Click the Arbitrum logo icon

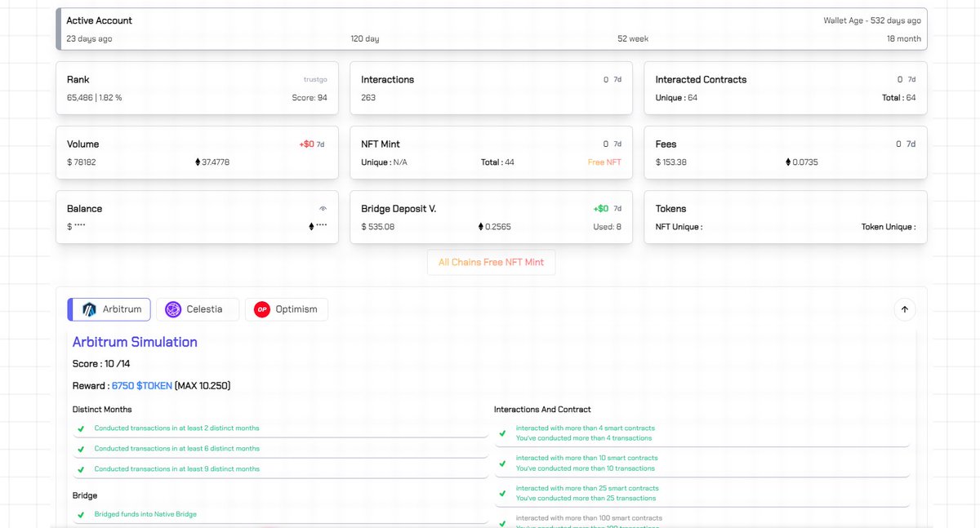pos(90,309)
